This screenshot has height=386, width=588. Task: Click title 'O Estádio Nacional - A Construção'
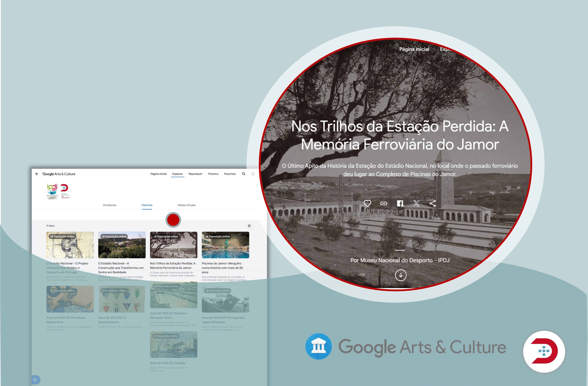point(121,268)
